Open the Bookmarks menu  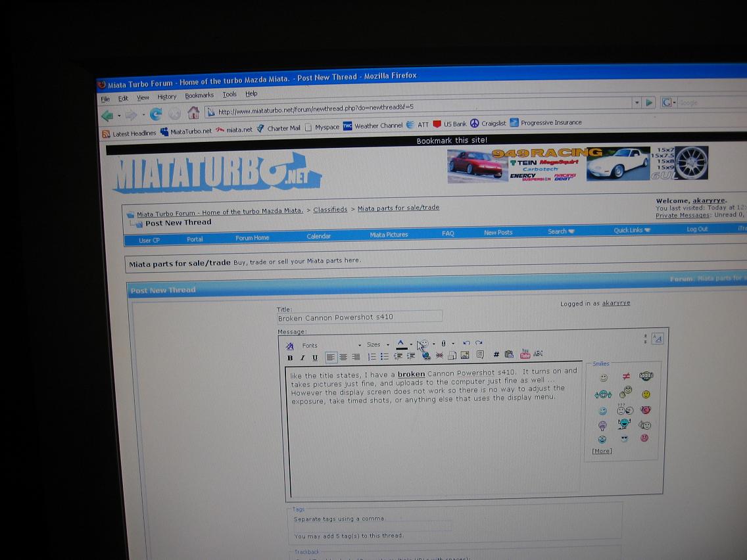pyautogui.click(x=199, y=95)
